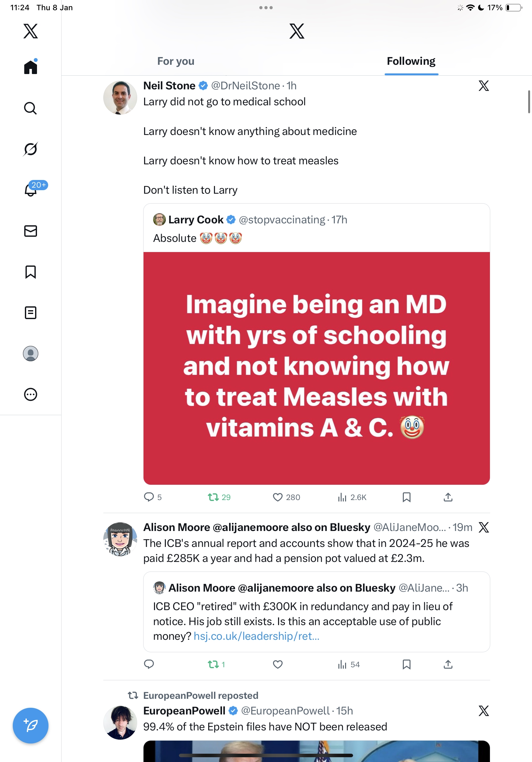Viewport: 532px width, 762px height.
Task: Switch to the For you tab
Action: pos(176,61)
